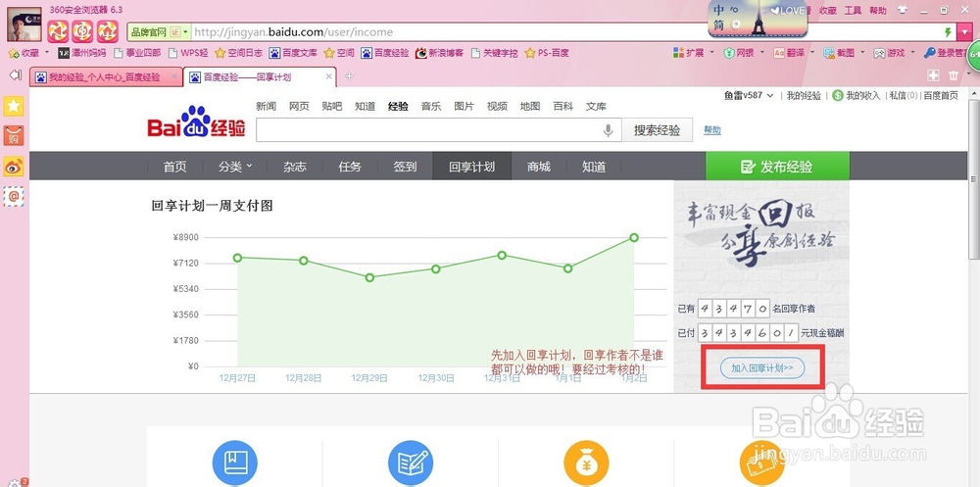Open the 事业四部 bookmark

point(137,53)
